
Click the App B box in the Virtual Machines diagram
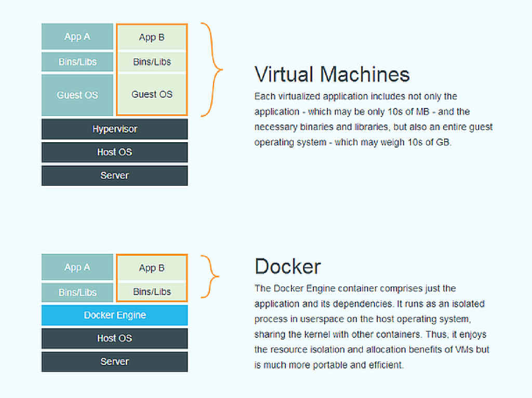pyautogui.click(x=152, y=37)
